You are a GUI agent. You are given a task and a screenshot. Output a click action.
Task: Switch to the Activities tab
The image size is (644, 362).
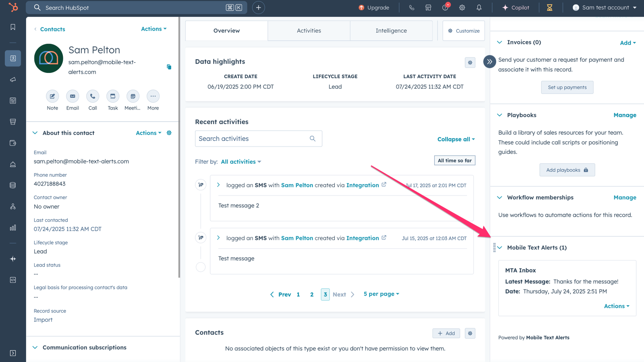click(x=309, y=31)
